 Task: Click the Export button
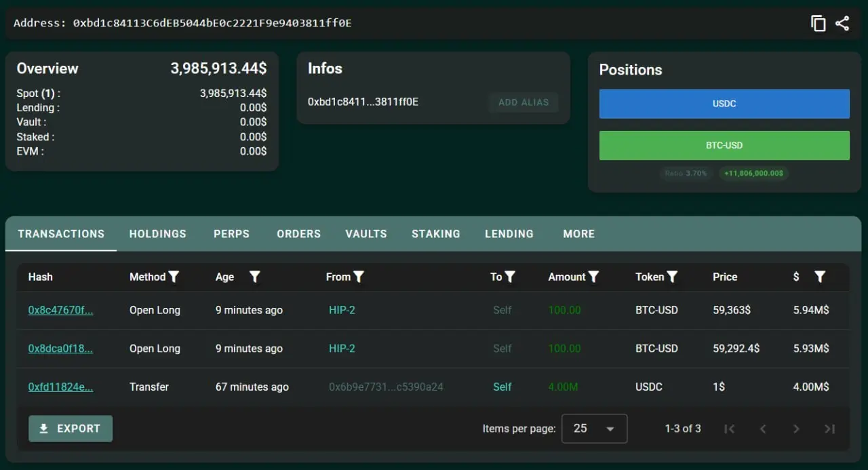[71, 429]
